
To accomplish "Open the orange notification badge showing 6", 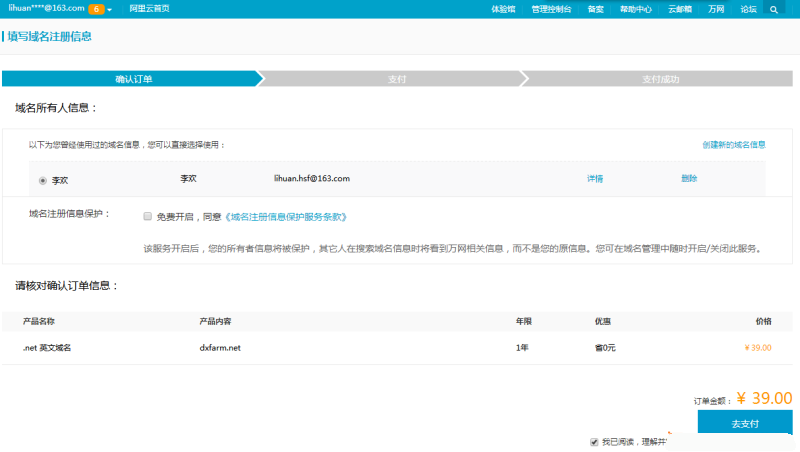I will click(96, 9).
